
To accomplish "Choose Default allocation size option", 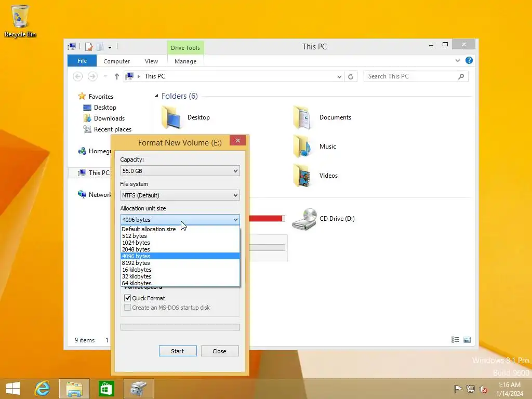I will (180, 229).
